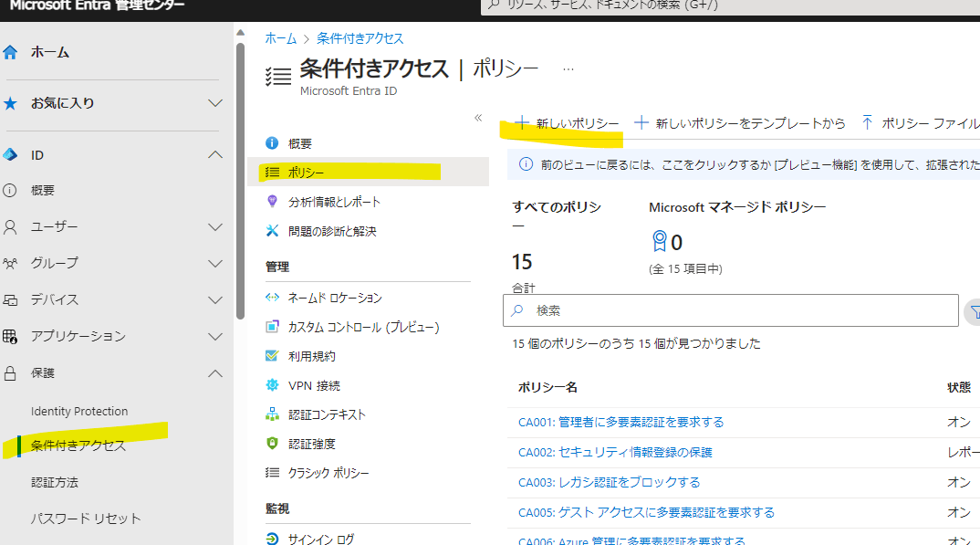The image size is (980, 545).
Task: Click the 保護 lock icon
Action: (10, 373)
